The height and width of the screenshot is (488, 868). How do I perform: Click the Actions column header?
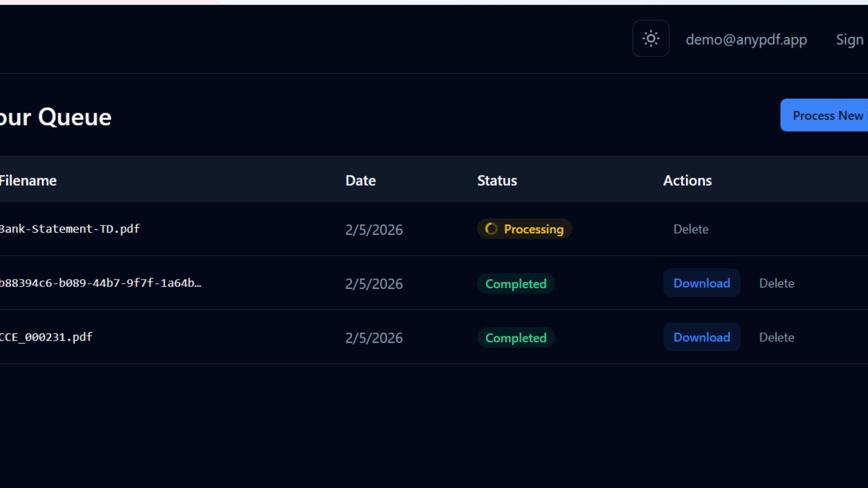pos(687,180)
